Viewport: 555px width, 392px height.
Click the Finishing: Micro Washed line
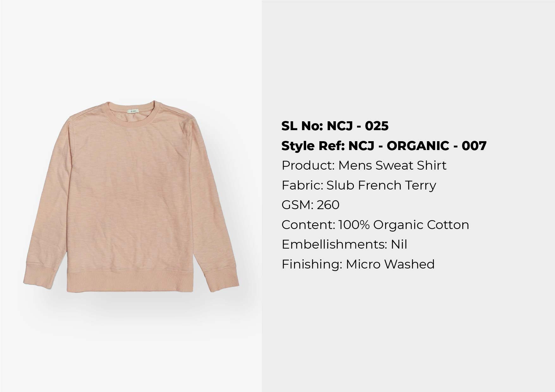coord(358,264)
